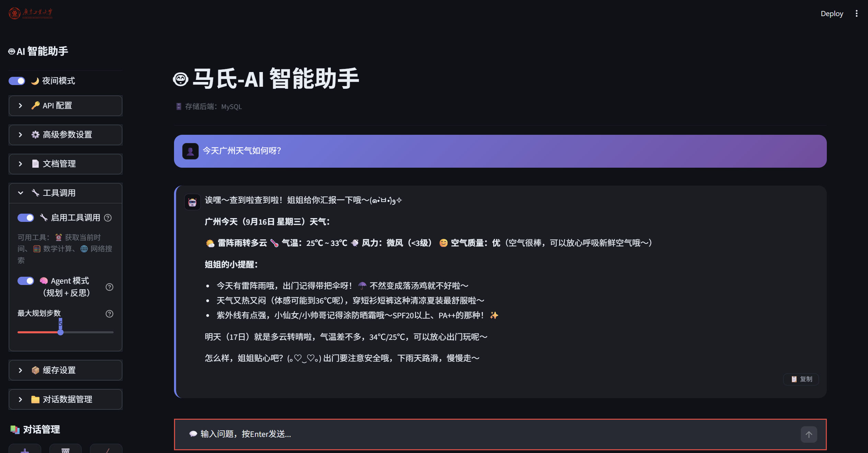Click the 最大规划步数 slider handle

(x=60, y=332)
